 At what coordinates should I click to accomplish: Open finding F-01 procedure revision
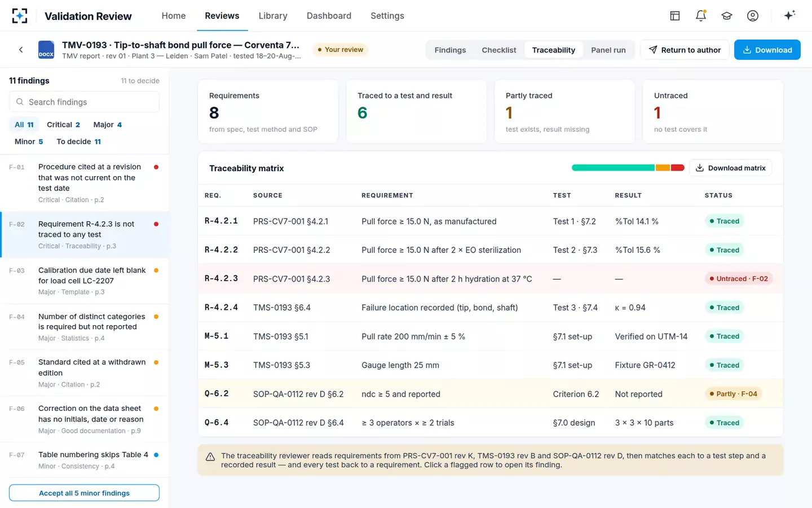(84, 183)
